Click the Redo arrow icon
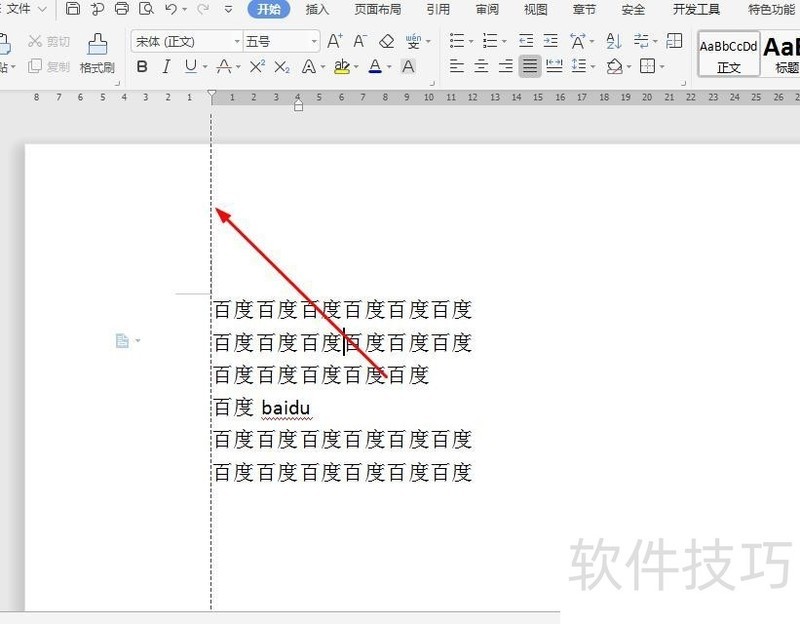The height and width of the screenshot is (624, 800). (x=203, y=9)
